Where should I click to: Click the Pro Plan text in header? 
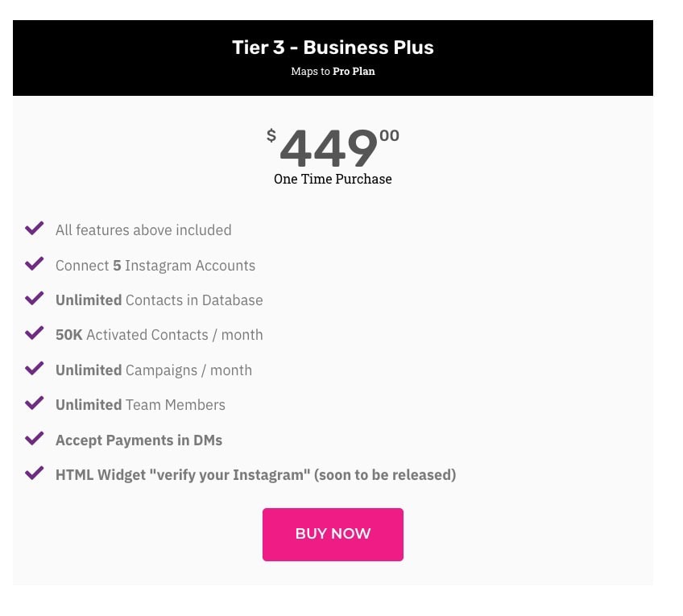tap(354, 72)
